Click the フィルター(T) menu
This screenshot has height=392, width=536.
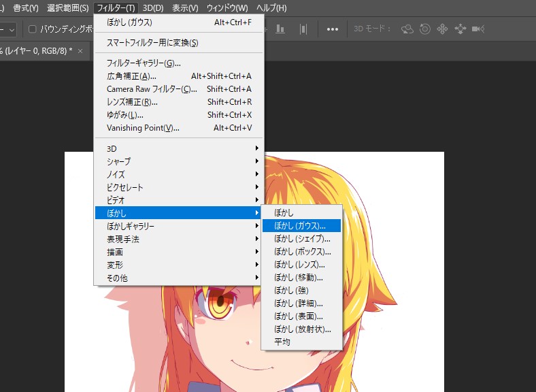click(x=116, y=8)
